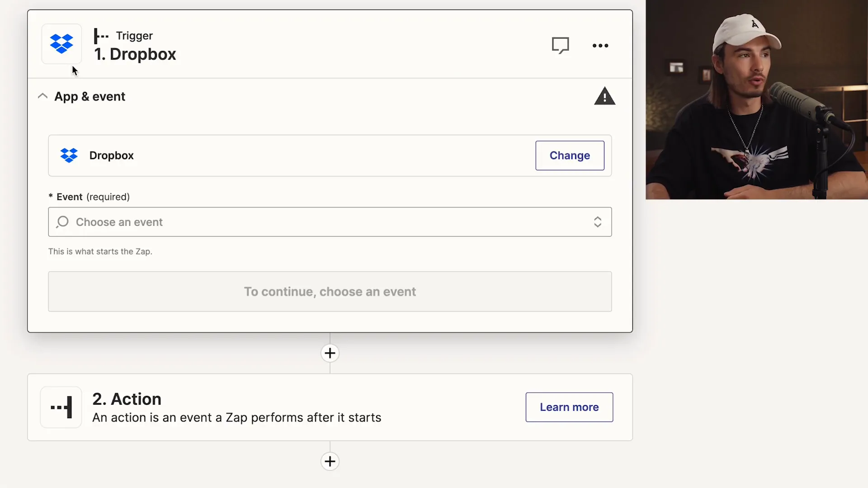Click the search magnifier in the event field
868x488 pixels.
coord(62,222)
